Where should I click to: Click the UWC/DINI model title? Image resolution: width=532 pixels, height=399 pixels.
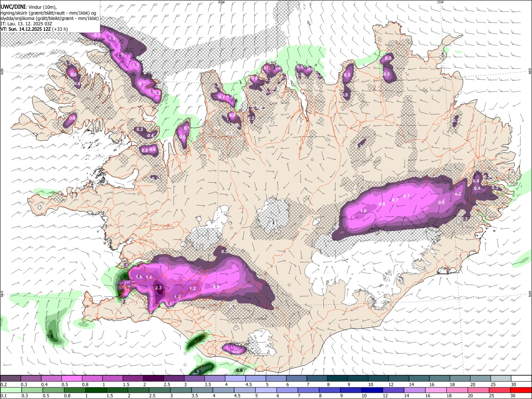point(13,7)
